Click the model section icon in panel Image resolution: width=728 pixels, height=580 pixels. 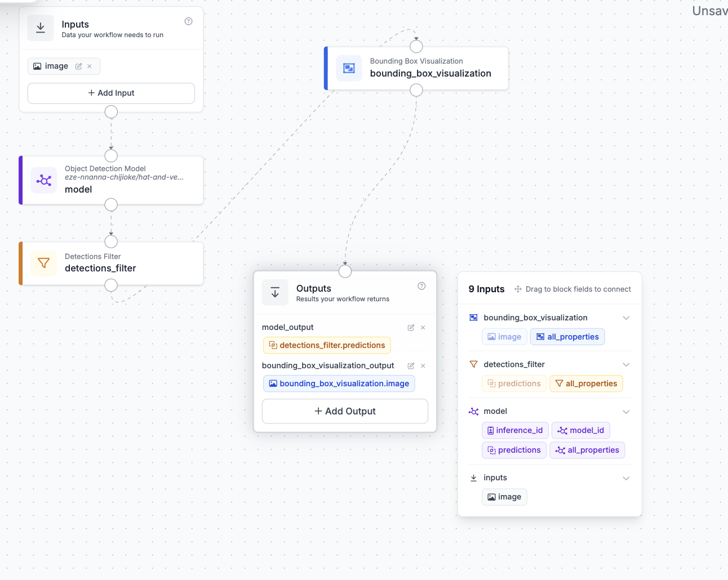pyautogui.click(x=473, y=412)
